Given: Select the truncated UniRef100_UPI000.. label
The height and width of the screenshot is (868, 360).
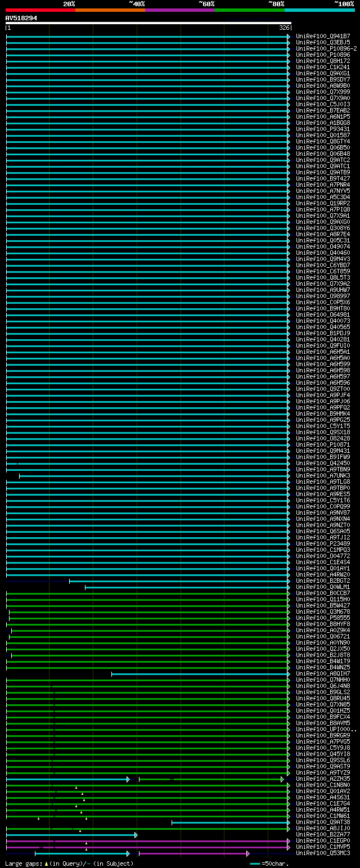Looking at the screenshot, I should tap(326, 729).
